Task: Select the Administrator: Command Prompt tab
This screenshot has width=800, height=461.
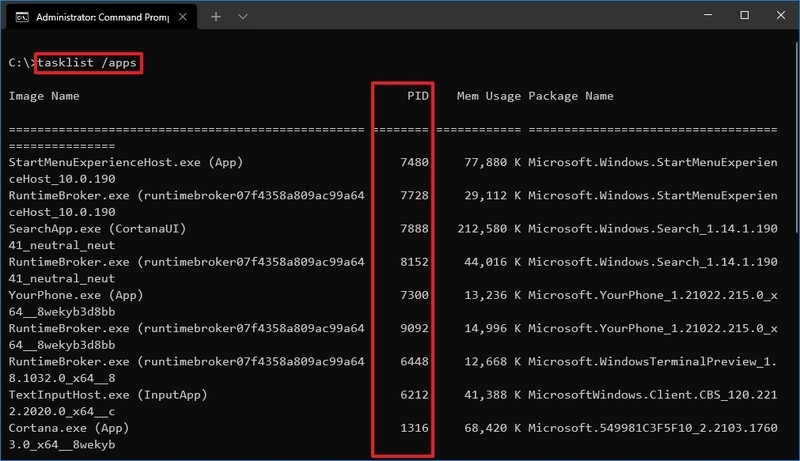Action: pos(101,17)
